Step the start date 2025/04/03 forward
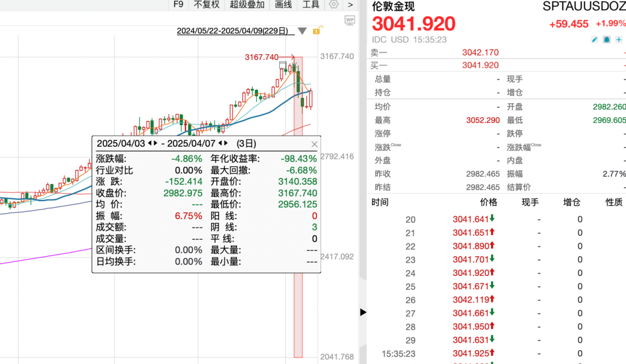Viewport: 626px width, 364px height. point(155,143)
